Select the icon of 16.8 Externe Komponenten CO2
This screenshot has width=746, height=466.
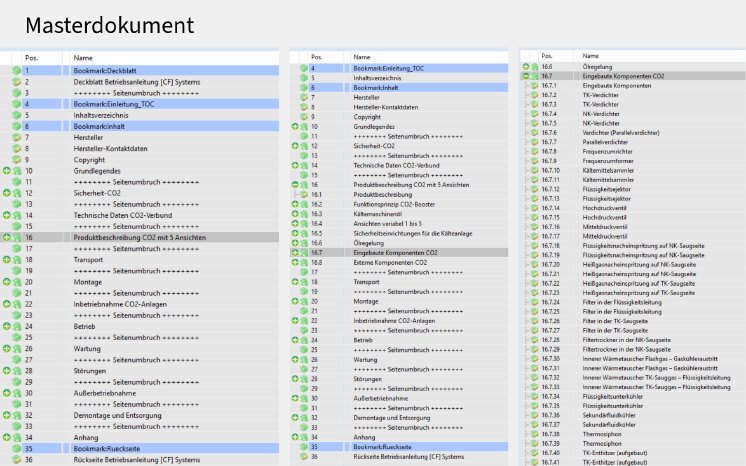click(x=304, y=262)
